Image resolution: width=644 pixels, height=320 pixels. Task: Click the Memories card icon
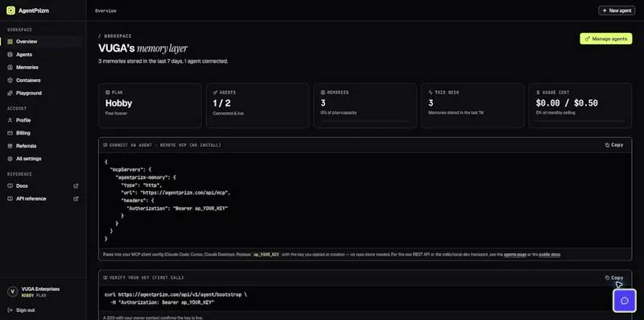tap(323, 93)
